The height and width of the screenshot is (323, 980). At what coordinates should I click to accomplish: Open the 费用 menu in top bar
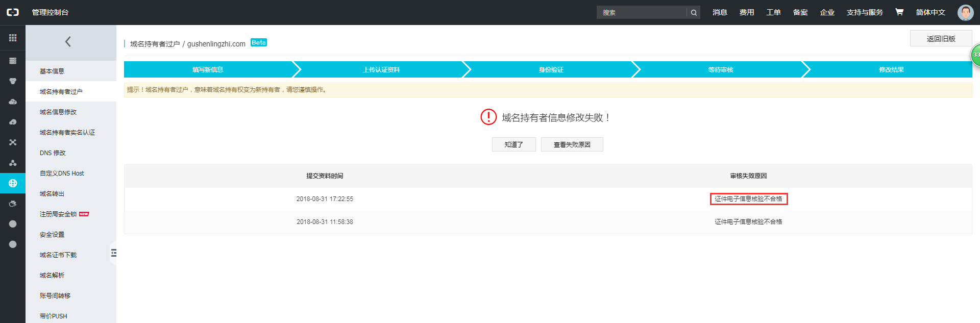click(x=747, y=12)
